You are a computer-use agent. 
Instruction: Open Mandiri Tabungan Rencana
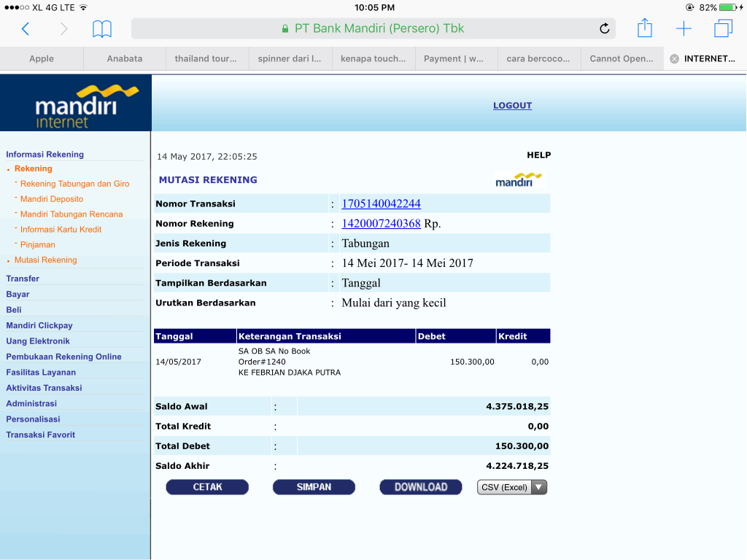(71, 214)
